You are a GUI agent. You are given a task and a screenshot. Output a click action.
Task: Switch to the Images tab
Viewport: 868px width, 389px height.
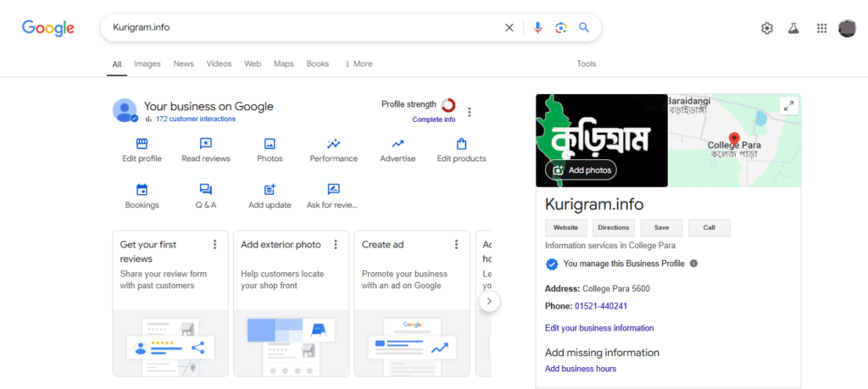coord(147,64)
